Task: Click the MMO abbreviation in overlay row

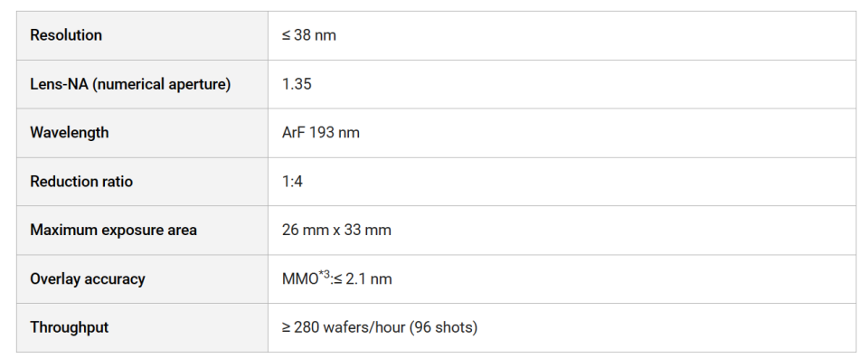Action: 300,278
